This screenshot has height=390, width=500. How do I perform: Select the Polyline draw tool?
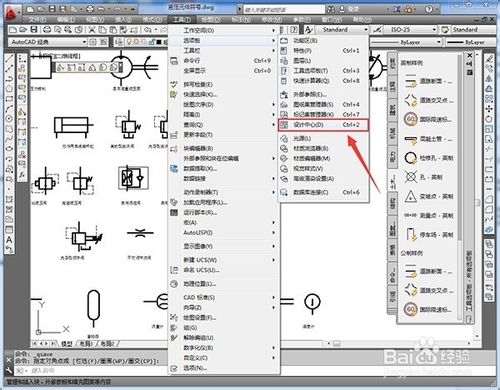(9, 79)
